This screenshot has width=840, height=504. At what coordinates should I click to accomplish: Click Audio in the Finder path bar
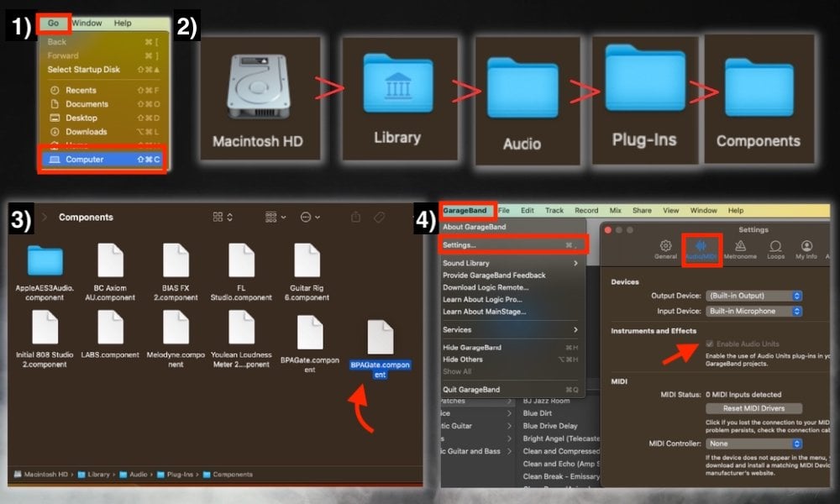coord(134,474)
